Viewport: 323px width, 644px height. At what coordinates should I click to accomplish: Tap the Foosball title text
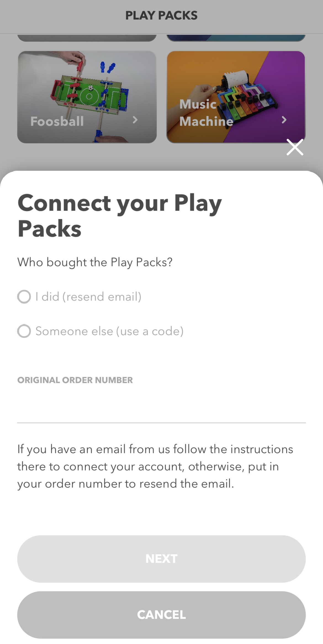click(x=57, y=121)
